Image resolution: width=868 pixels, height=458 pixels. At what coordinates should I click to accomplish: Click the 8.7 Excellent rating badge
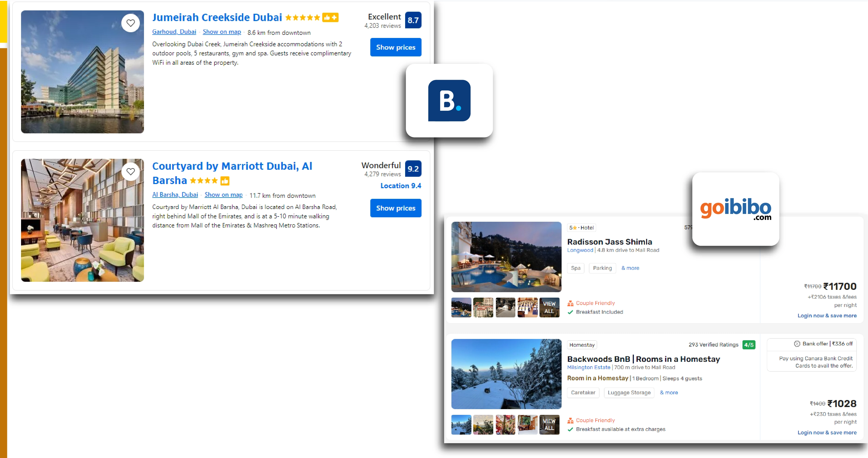413,20
